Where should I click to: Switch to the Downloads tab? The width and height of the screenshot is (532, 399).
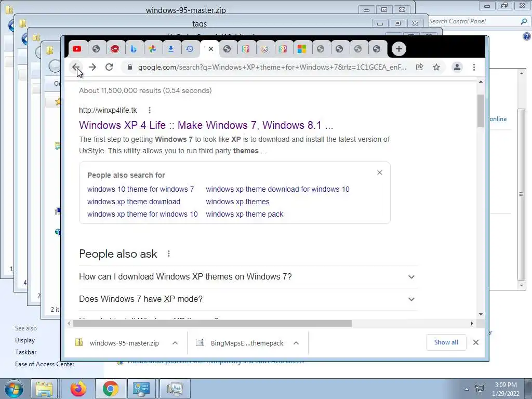170,49
